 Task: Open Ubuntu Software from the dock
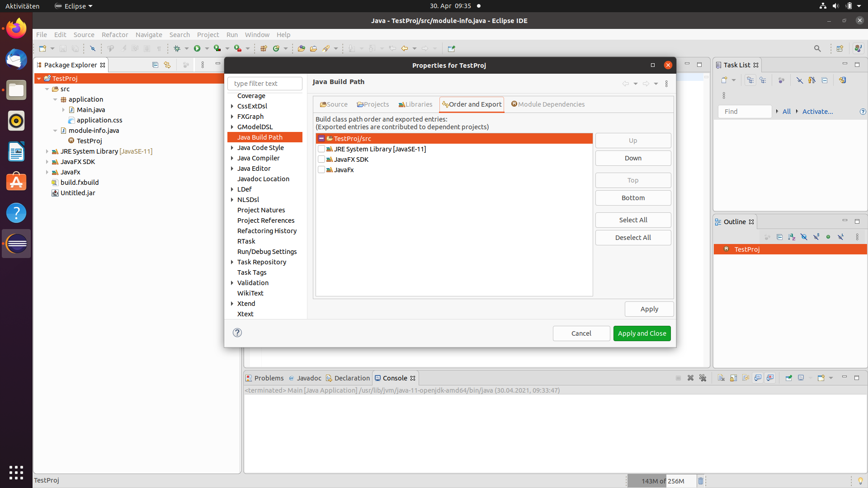click(x=16, y=182)
